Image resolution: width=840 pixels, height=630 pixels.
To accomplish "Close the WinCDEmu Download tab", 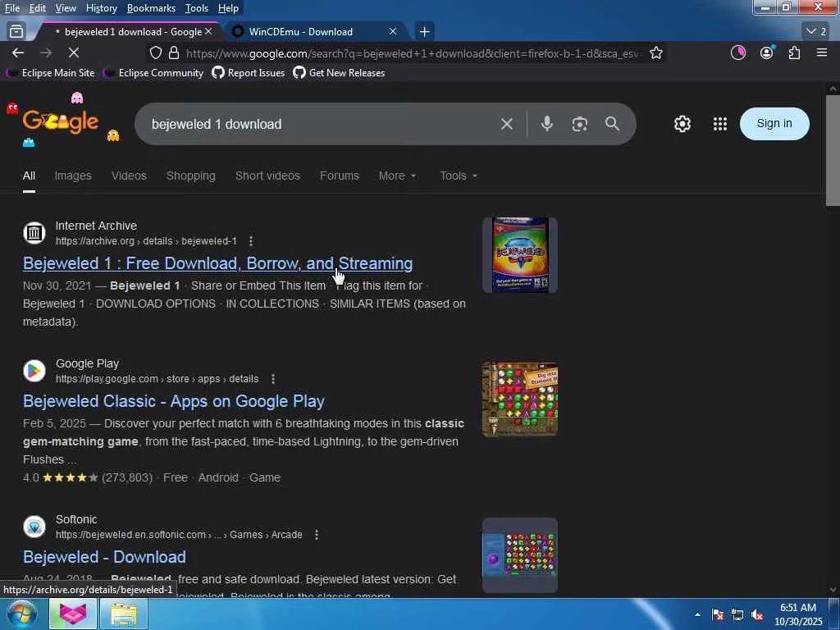I will coord(393,32).
